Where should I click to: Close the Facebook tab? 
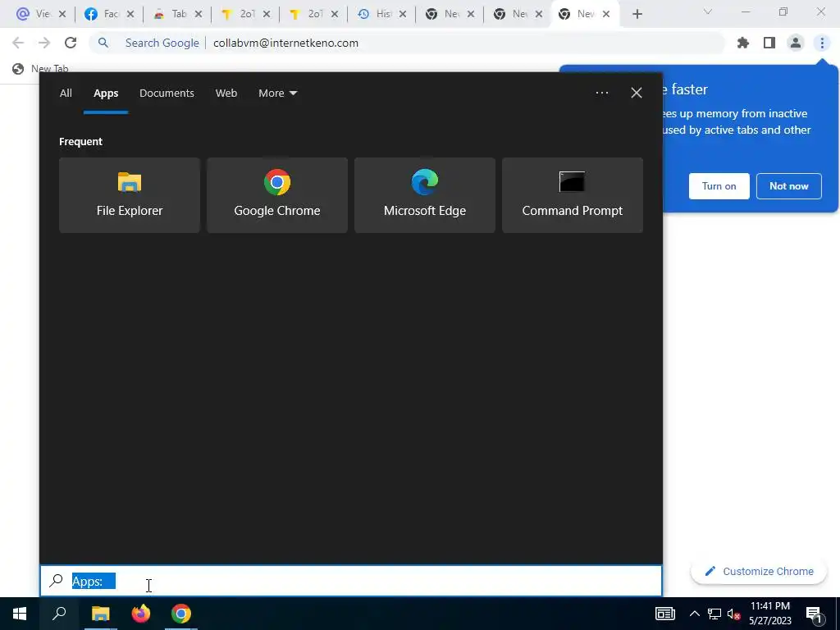click(x=130, y=14)
